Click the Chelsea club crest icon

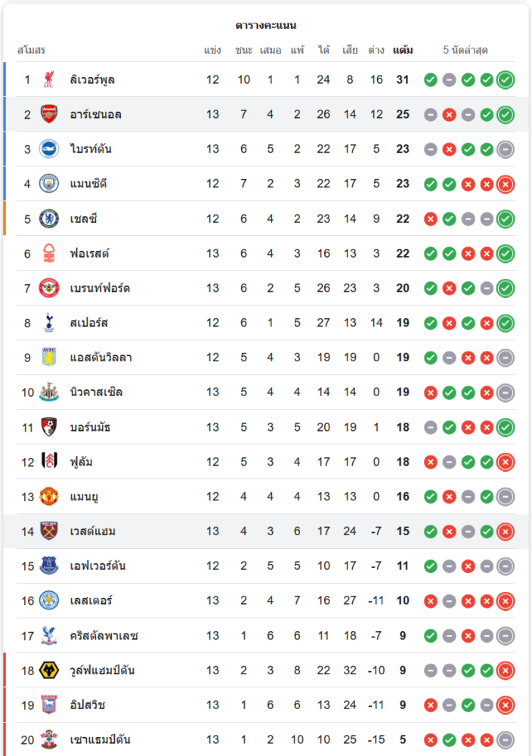point(48,219)
